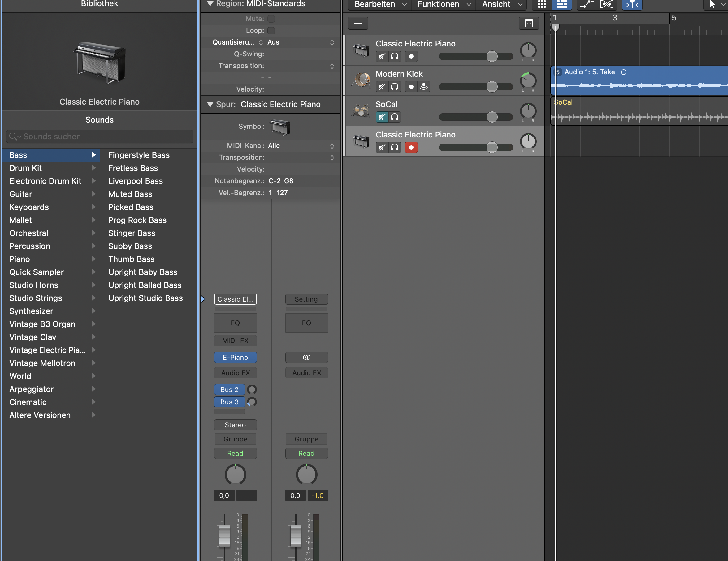Toggle the flex waveform icon
Viewport: 728px width, 561px height.
tap(607, 4)
